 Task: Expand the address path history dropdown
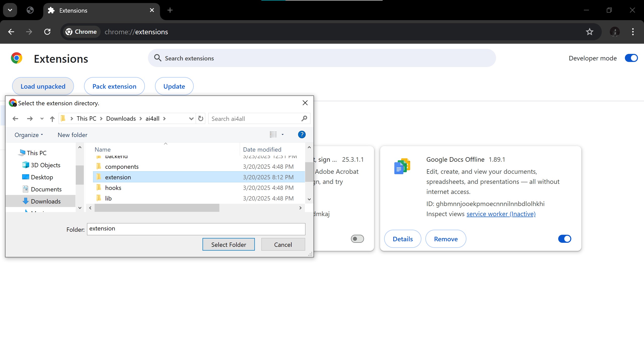pyautogui.click(x=191, y=119)
